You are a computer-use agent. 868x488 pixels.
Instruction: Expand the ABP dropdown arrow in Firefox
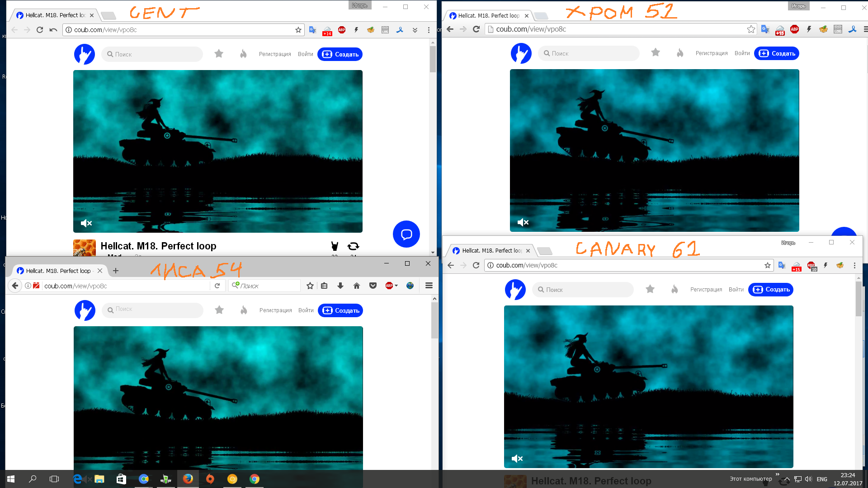point(396,286)
